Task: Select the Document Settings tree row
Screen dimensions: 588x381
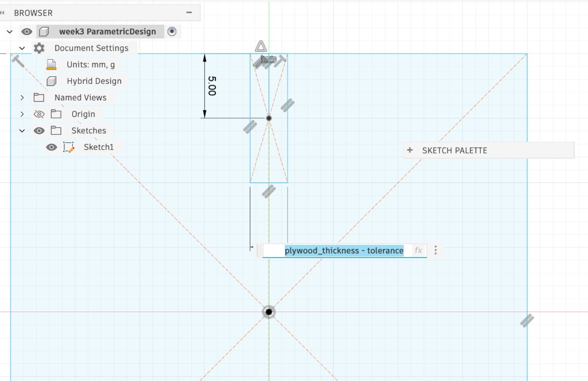Action: (x=91, y=48)
